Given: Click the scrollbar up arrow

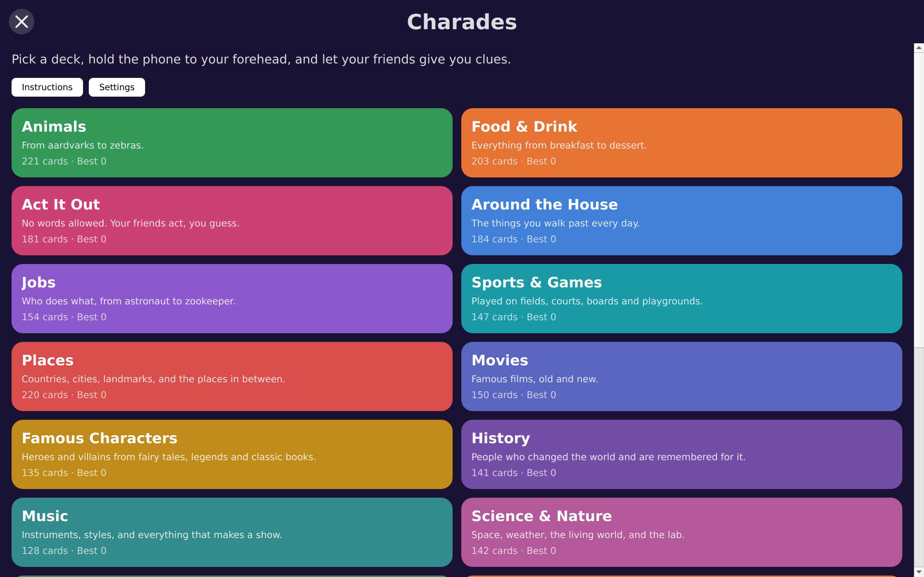Looking at the screenshot, I should click(919, 48).
